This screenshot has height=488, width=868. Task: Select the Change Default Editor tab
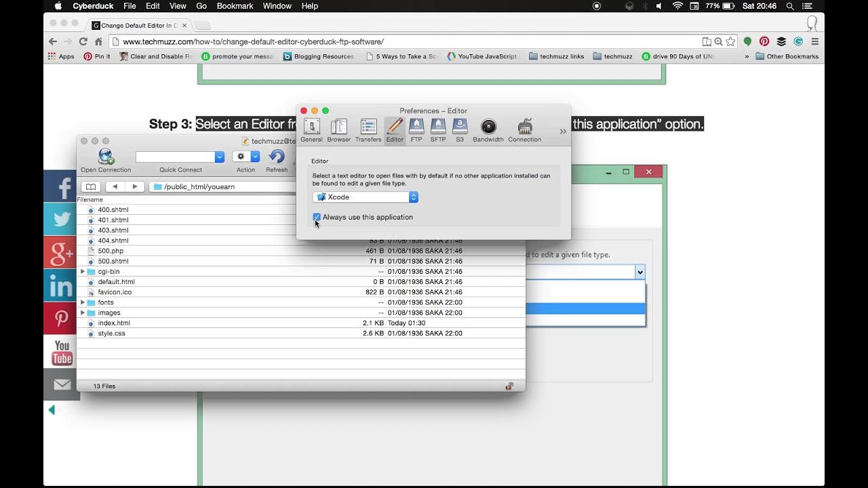pos(140,25)
